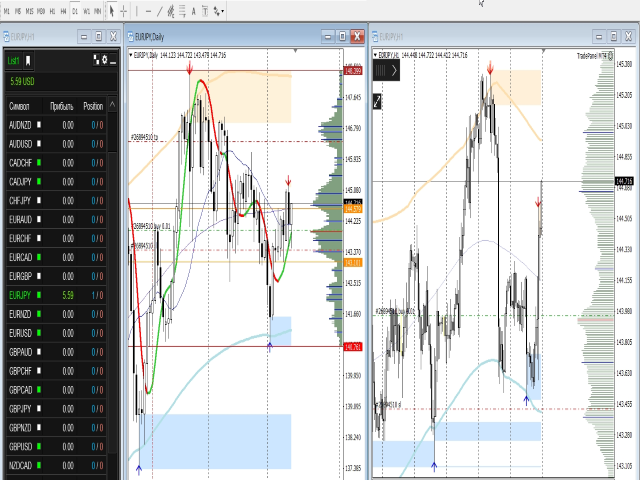Click the bookmark icon beside List1

tap(28, 61)
